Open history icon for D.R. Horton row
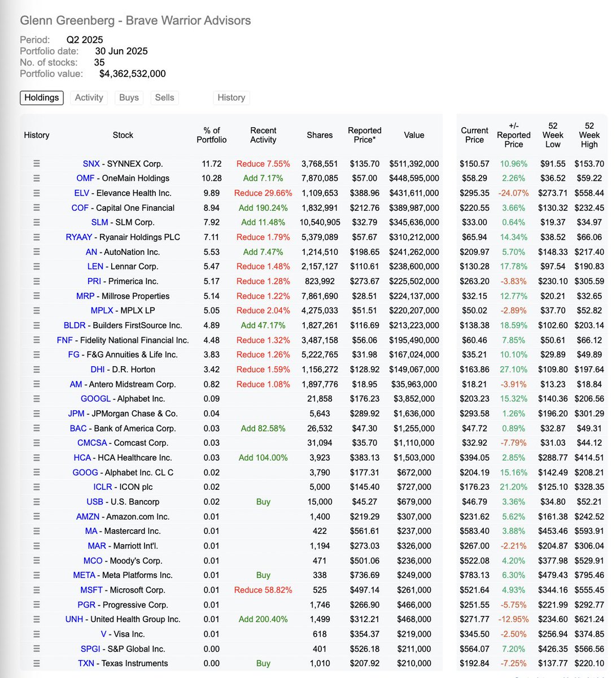The width and height of the screenshot is (616, 678). pos(37,370)
